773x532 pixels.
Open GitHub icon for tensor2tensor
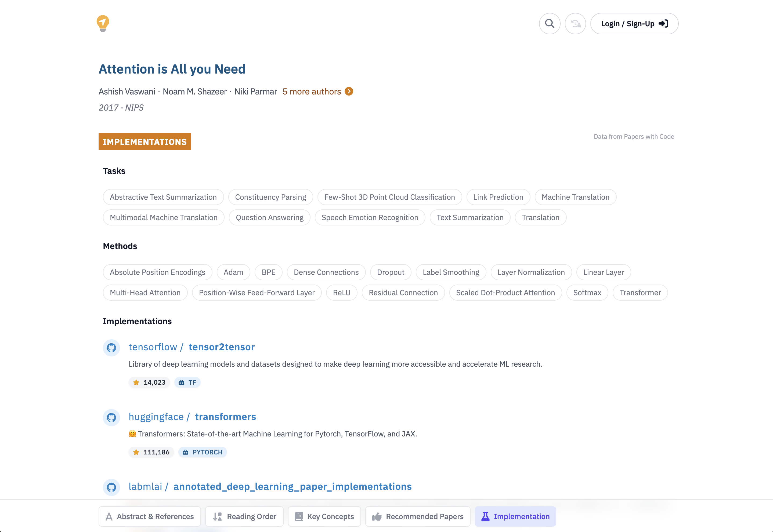[x=111, y=348]
